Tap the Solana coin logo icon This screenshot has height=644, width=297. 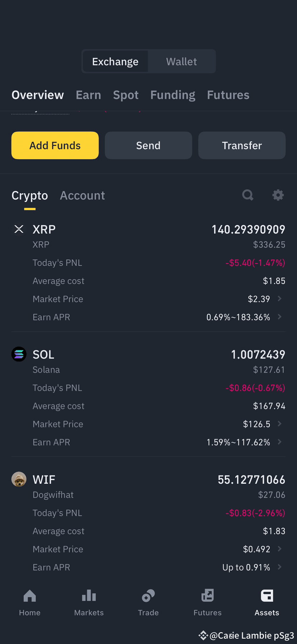coord(19,354)
